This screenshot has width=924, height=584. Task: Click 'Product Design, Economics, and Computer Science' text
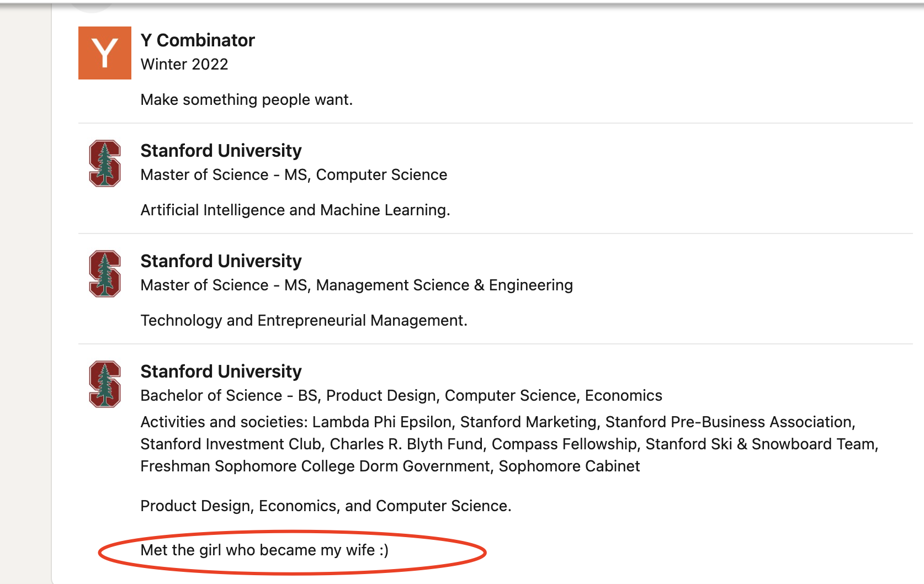[326, 506]
